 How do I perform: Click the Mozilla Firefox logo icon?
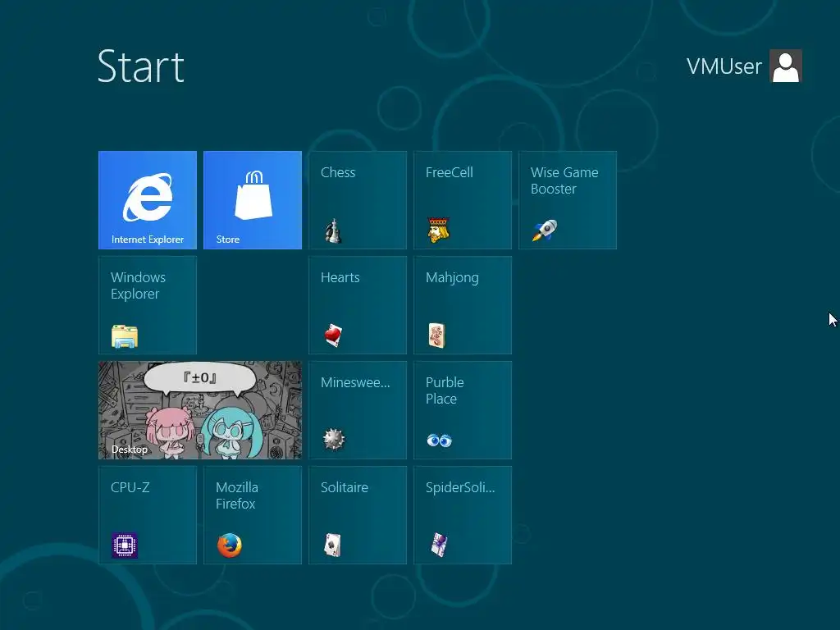230,546
